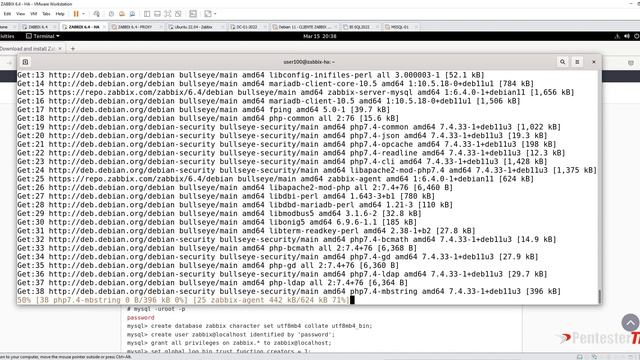Screen dimensions: 640x360
Task: Close the terminal window
Action: pyautogui.click(x=594, y=62)
